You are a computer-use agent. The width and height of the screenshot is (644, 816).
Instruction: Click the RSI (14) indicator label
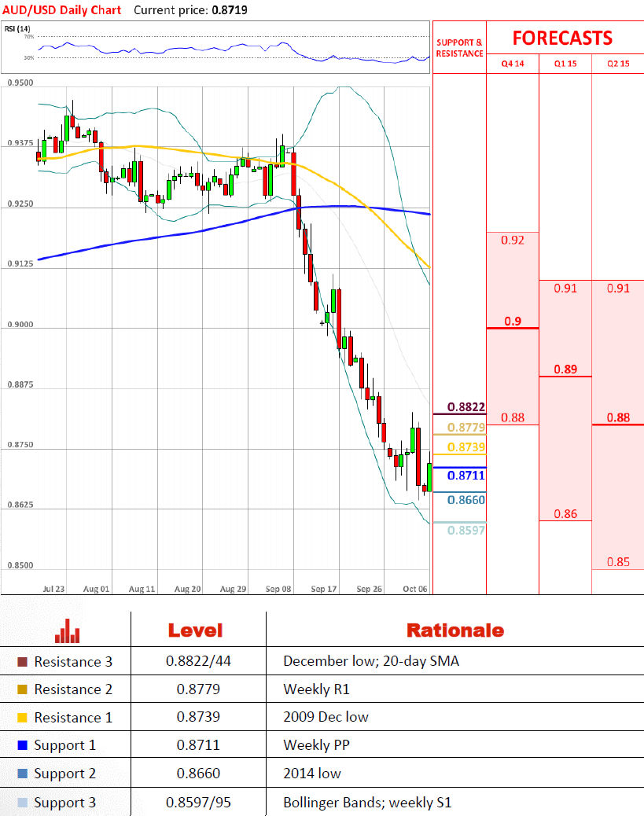(16, 29)
